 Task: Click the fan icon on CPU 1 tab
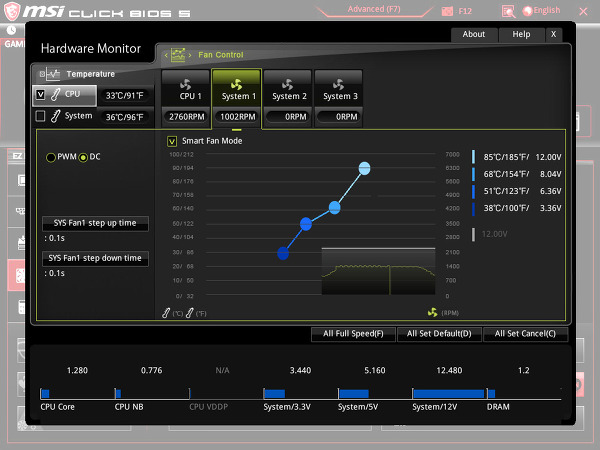coord(186,84)
